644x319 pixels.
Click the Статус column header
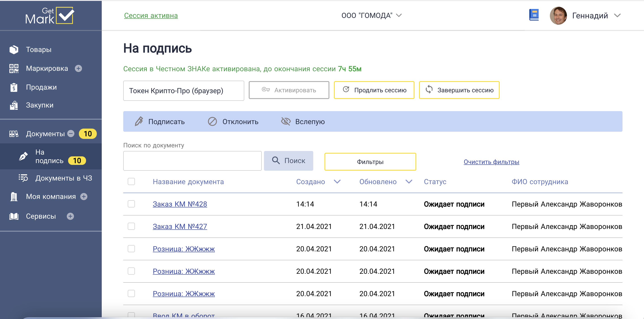[435, 181]
